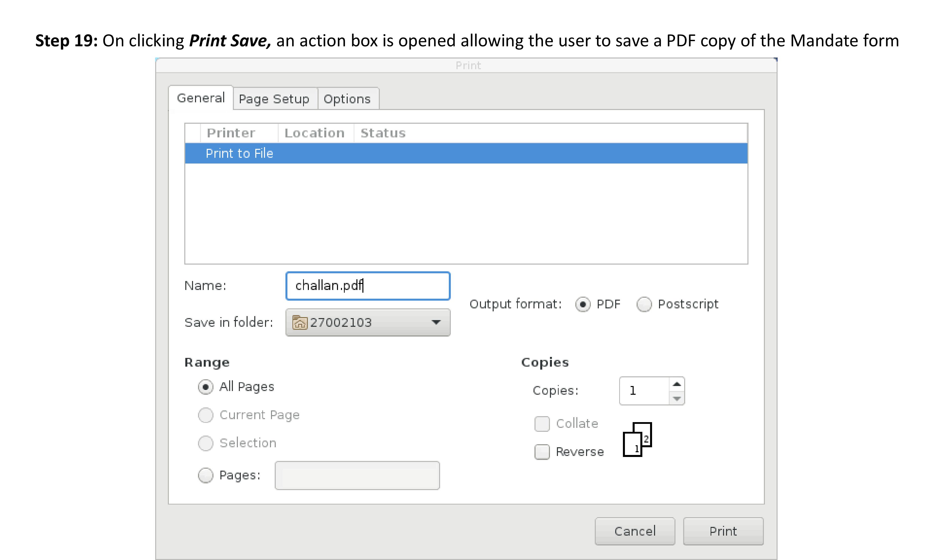This screenshot has width=934, height=560.
Task: Select the Print to File printer row
Action: point(466,153)
